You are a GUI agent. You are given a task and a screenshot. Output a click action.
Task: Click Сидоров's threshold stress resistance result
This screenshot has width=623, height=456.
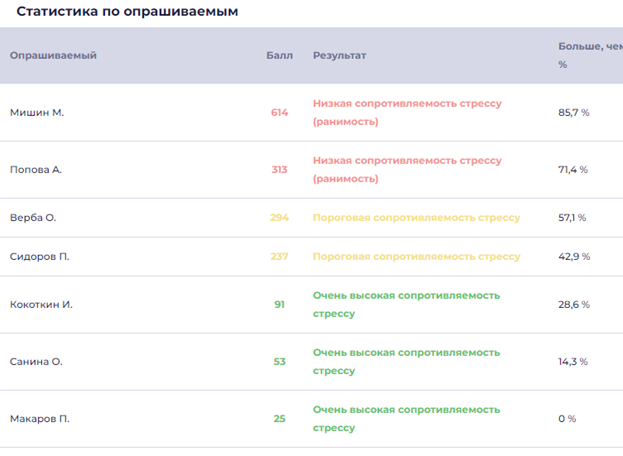click(416, 257)
